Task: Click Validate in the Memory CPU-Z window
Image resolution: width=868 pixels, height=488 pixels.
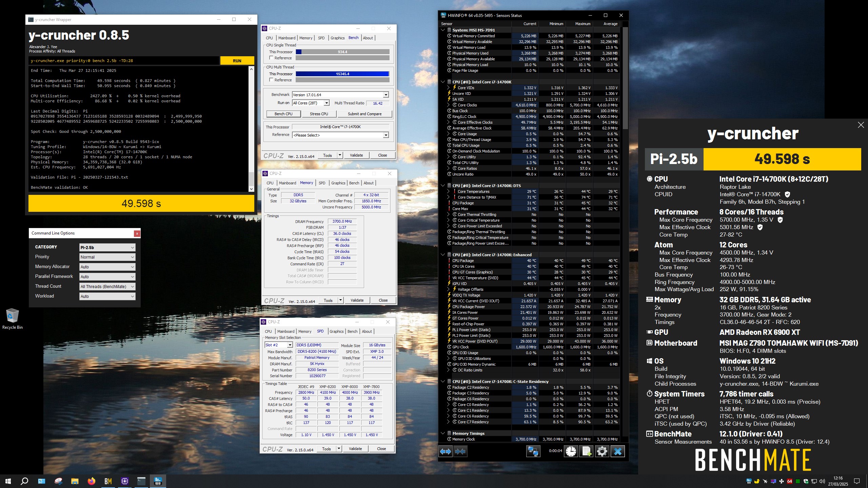Action: click(x=357, y=300)
